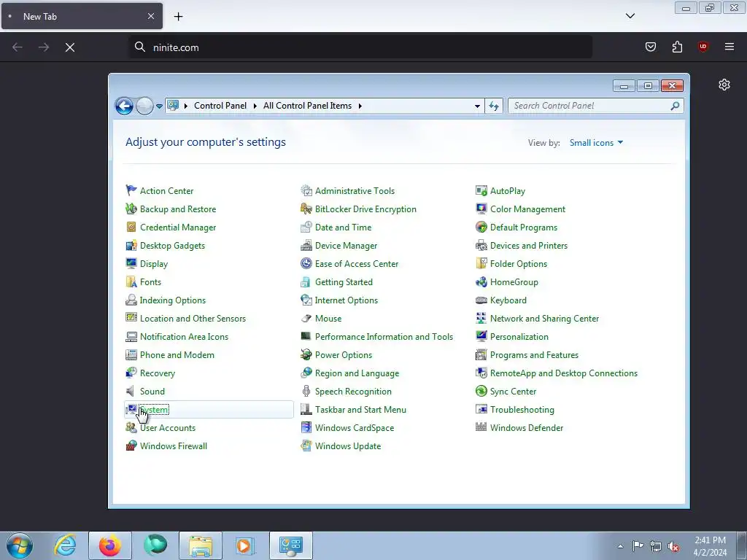747x560 pixels.
Task: Click the Firefox URL bar showing ninite.com
Action: click(360, 47)
